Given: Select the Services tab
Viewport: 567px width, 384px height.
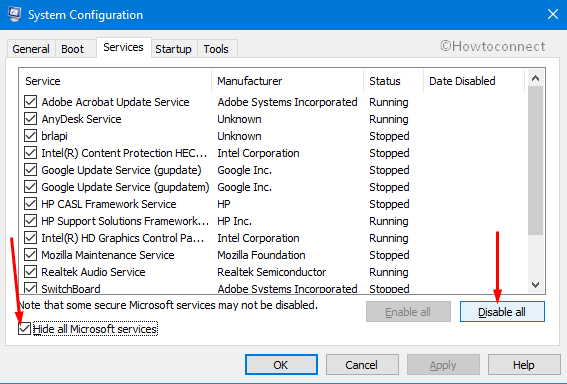Looking at the screenshot, I should pyautogui.click(x=123, y=47).
